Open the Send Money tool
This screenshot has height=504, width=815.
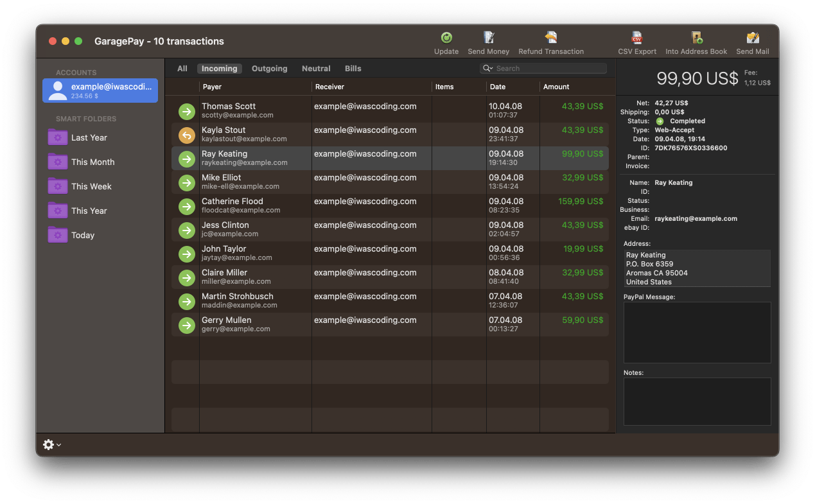[489, 38]
